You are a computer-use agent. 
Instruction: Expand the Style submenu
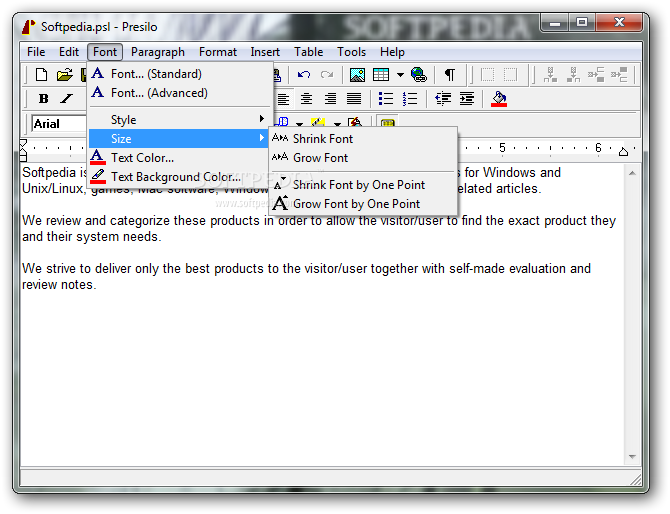(x=179, y=120)
